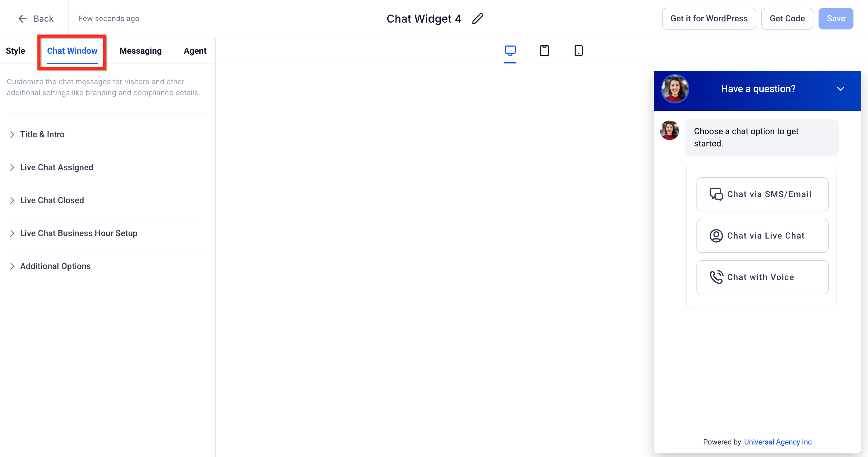Expand the Title & Intro section
Viewport: 868px width, 457px height.
tap(42, 134)
